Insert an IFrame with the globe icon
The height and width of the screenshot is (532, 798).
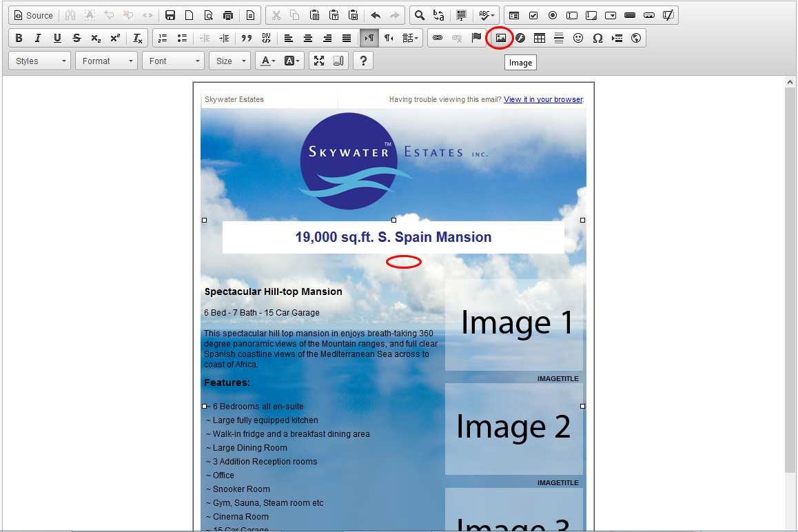[636, 38]
